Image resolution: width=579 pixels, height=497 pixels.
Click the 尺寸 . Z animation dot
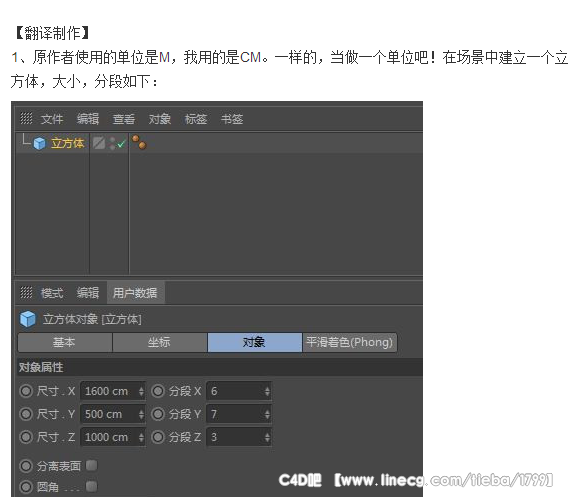point(26,437)
